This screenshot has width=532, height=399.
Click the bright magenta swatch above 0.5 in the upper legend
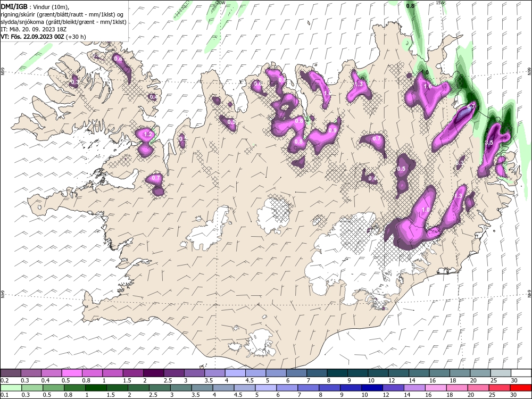[72, 373]
